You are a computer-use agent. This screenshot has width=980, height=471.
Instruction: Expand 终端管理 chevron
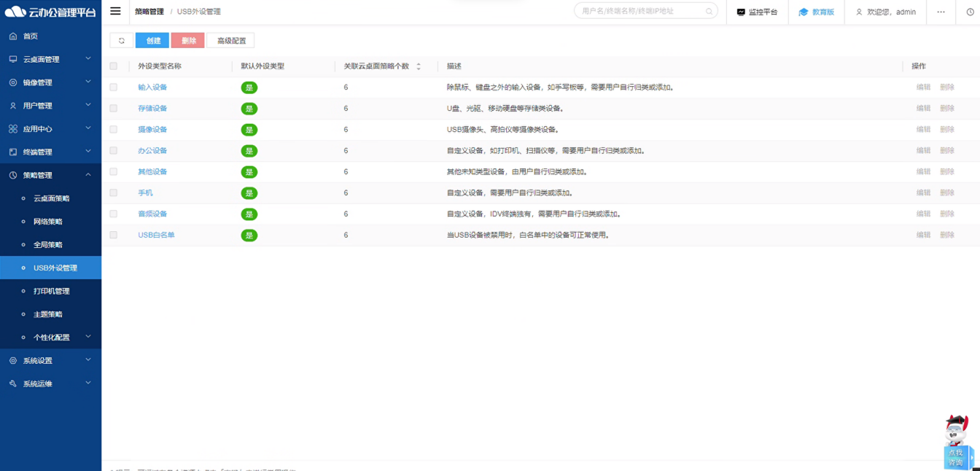coord(88,151)
